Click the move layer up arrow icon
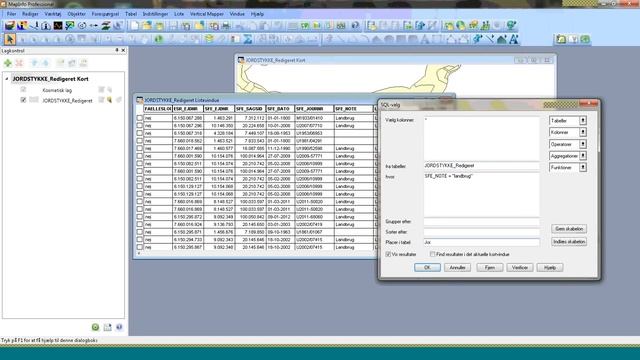This screenshot has width=640, height=360. [x=34, y=63]
